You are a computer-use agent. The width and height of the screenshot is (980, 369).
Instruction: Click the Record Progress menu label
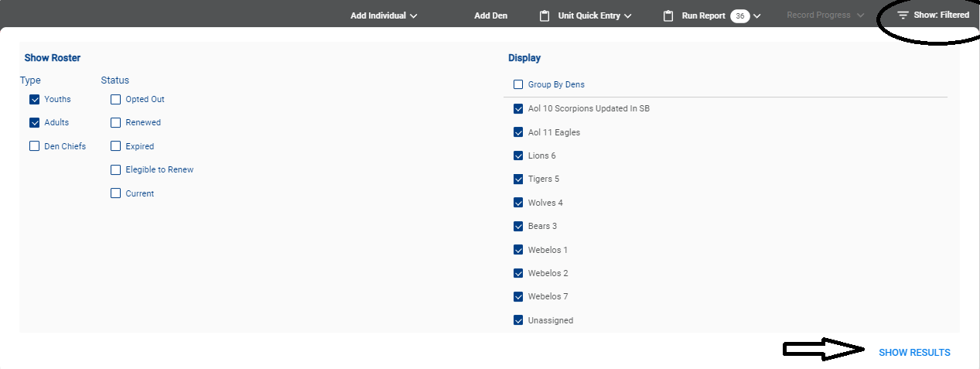pos(818,15)
